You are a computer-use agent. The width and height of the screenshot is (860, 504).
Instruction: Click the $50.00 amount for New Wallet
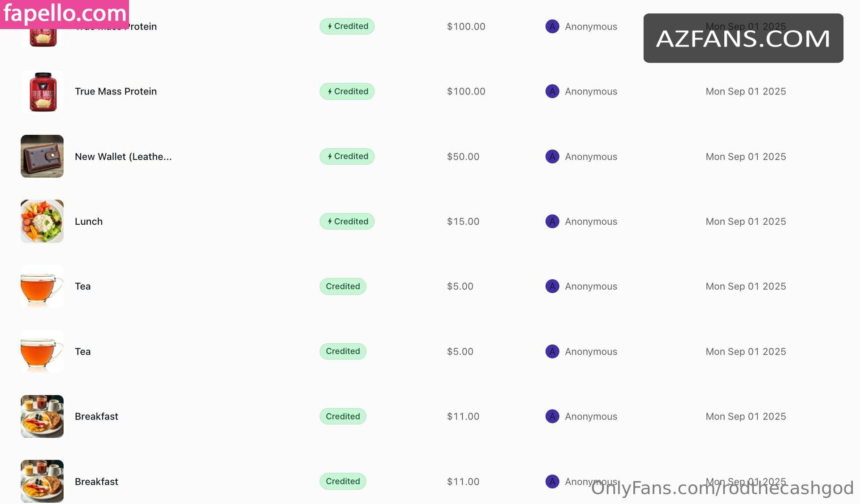click(463, 156)
